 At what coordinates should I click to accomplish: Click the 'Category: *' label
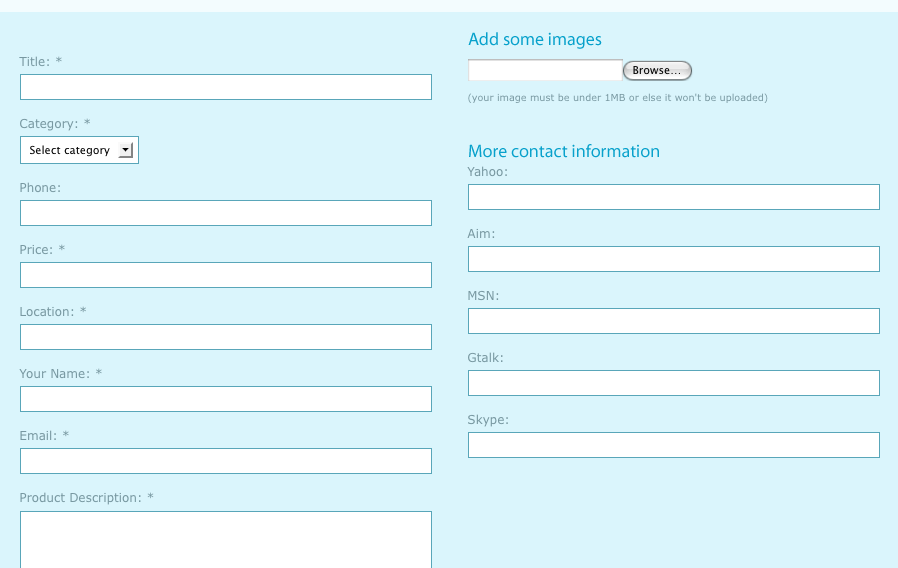click(x=55, y=124)
